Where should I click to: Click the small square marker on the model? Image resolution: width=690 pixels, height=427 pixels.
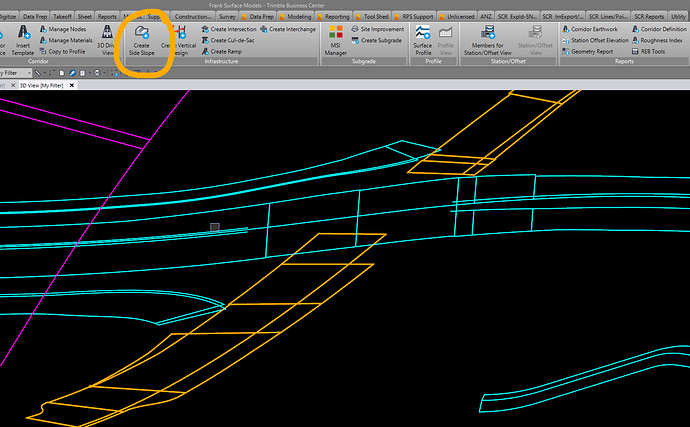(214, 227)
